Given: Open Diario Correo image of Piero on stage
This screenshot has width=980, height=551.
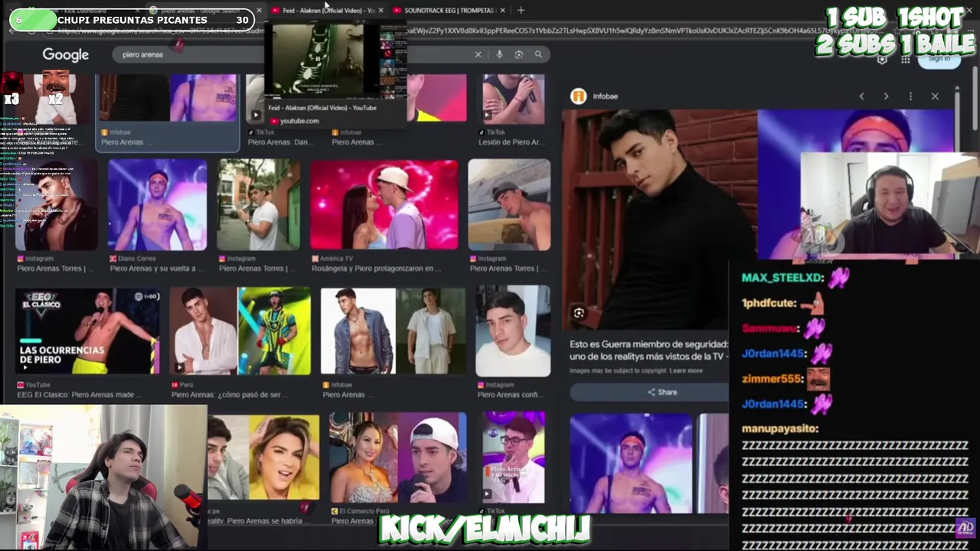Looking at the screenshot, I should (157, 204).
